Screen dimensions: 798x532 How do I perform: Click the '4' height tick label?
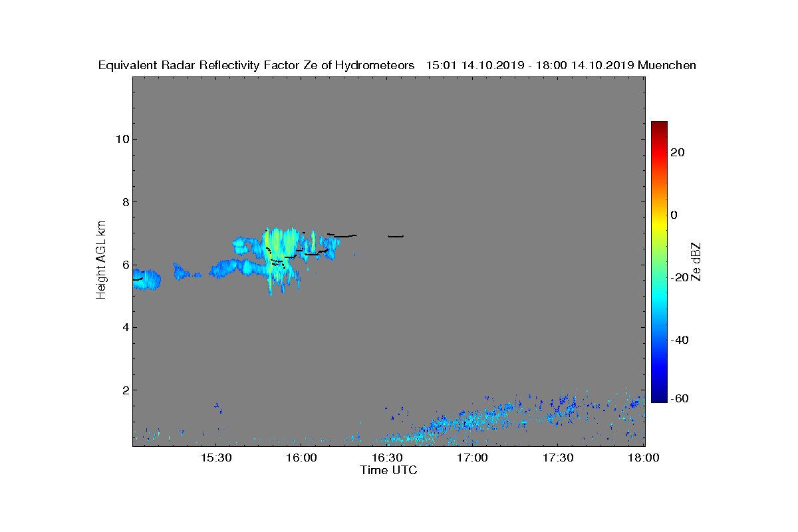124,327
